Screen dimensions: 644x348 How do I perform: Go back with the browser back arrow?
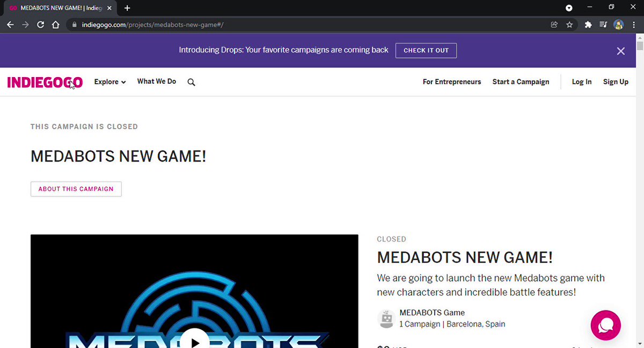click(10, 25)
